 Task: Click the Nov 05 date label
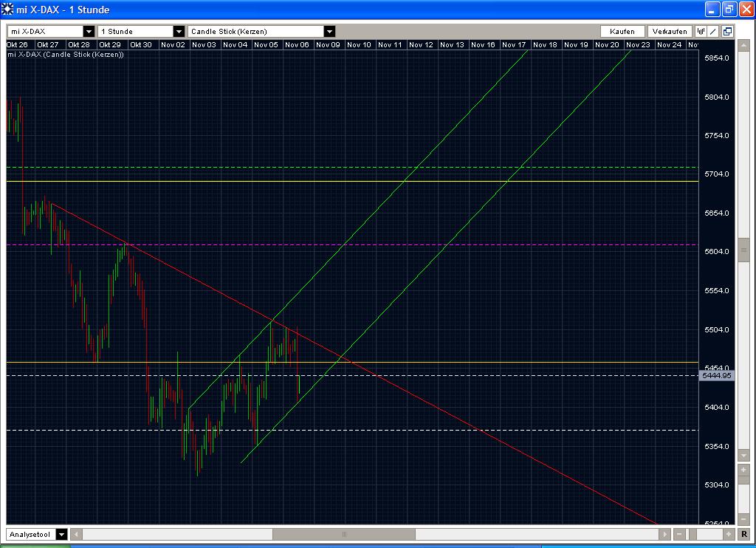pos(266,44)
